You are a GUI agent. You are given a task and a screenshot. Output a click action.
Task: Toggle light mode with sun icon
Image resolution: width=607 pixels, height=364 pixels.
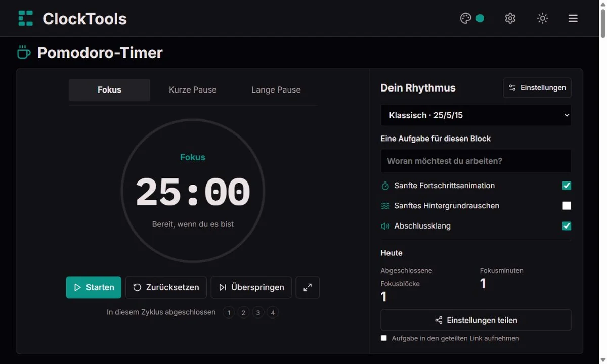coord(542,18)
